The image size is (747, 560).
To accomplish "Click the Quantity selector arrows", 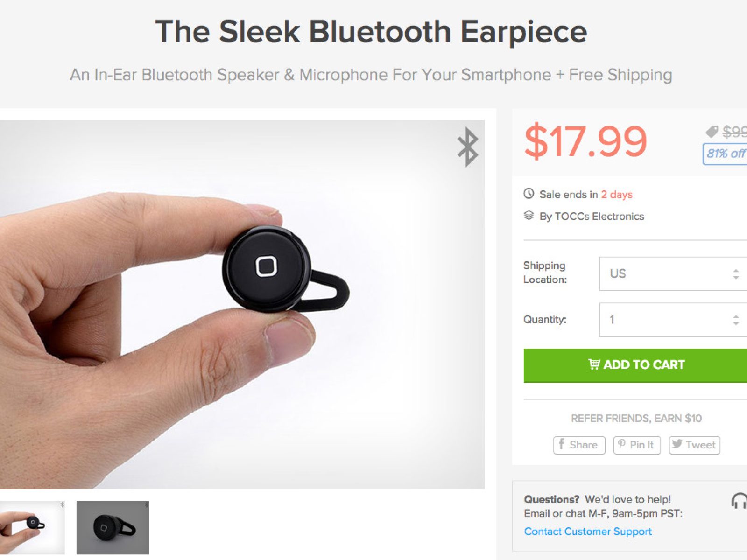I will pyautogui.click(x=736, y=320).
